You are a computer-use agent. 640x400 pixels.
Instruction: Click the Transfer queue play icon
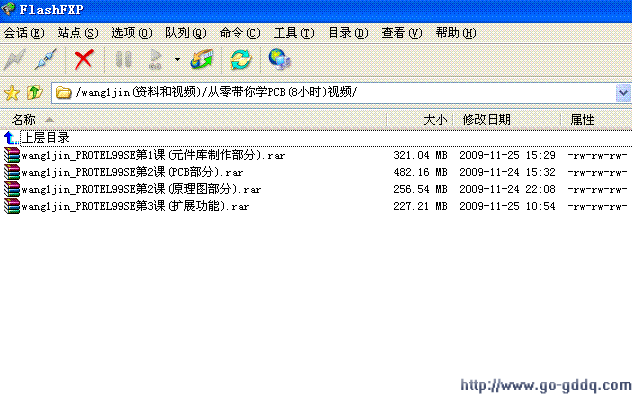tap(155, 59)
